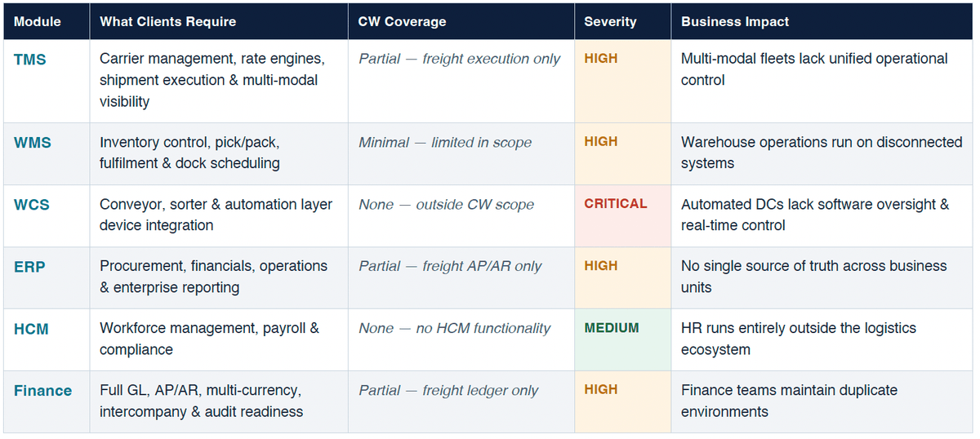Select the CW Coverage column header
Image resolution: width=980 pixels, height=439 pixels.
tap(402, 22)
